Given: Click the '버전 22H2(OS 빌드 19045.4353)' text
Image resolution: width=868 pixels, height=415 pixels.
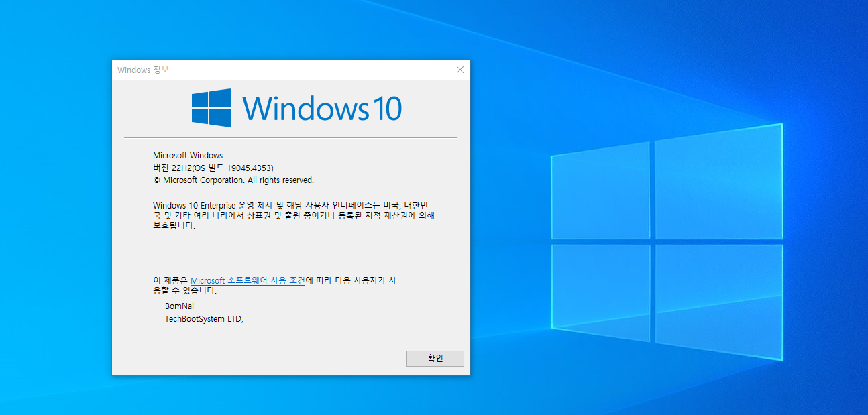Looking at the screenshot, I should click(x=213, y=168).
